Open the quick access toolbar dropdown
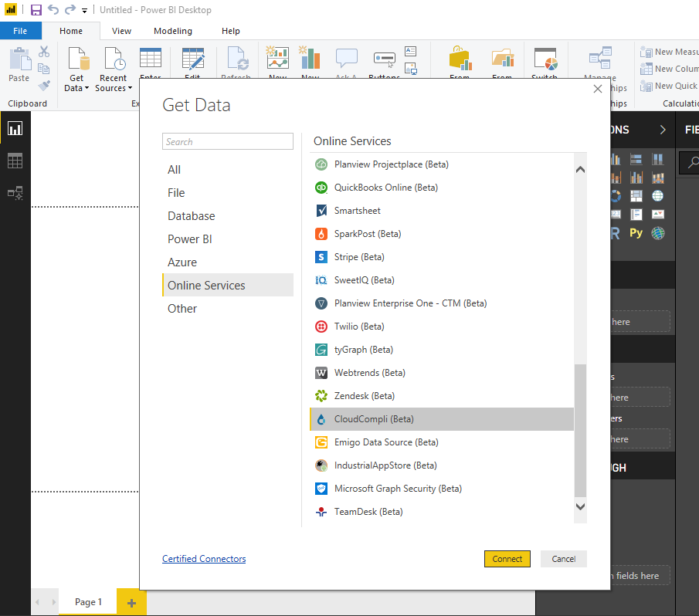699x616 pixels. click(x=84, y=11)
